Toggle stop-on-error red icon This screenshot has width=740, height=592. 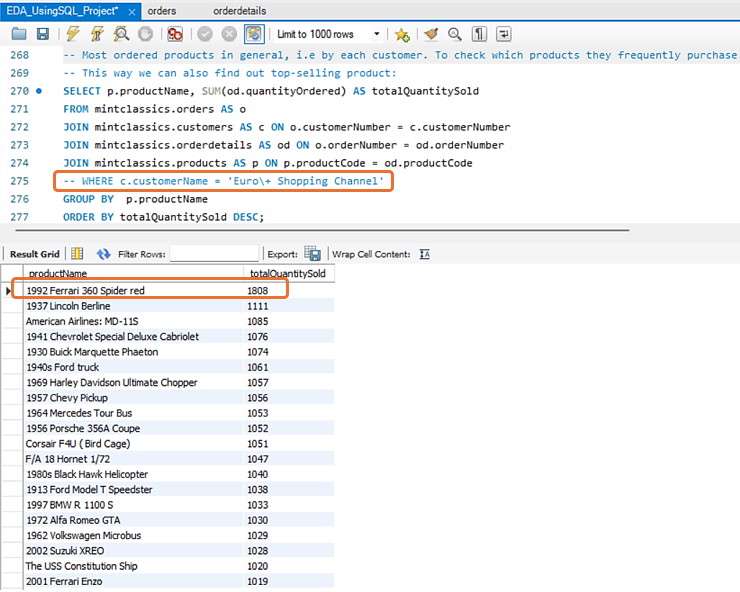[175, 34]
